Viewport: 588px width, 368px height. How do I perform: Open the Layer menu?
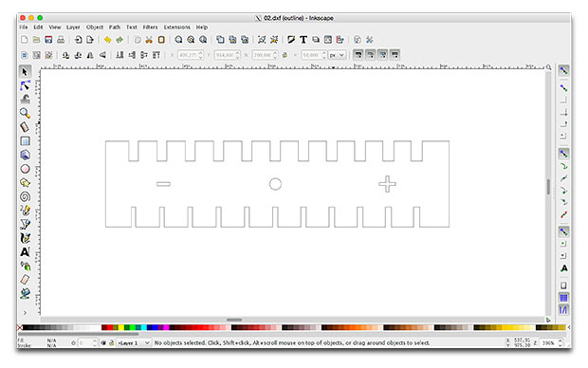tap(73, 27)
